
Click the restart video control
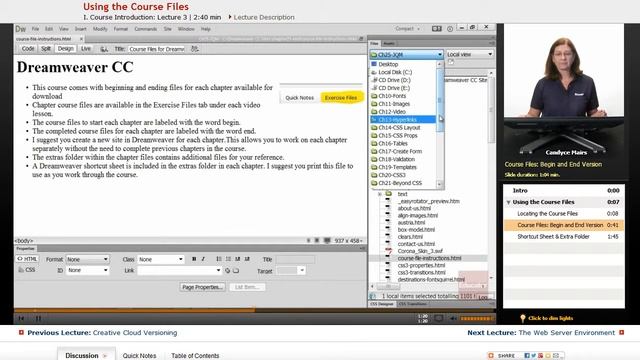(x=22, y=318)
